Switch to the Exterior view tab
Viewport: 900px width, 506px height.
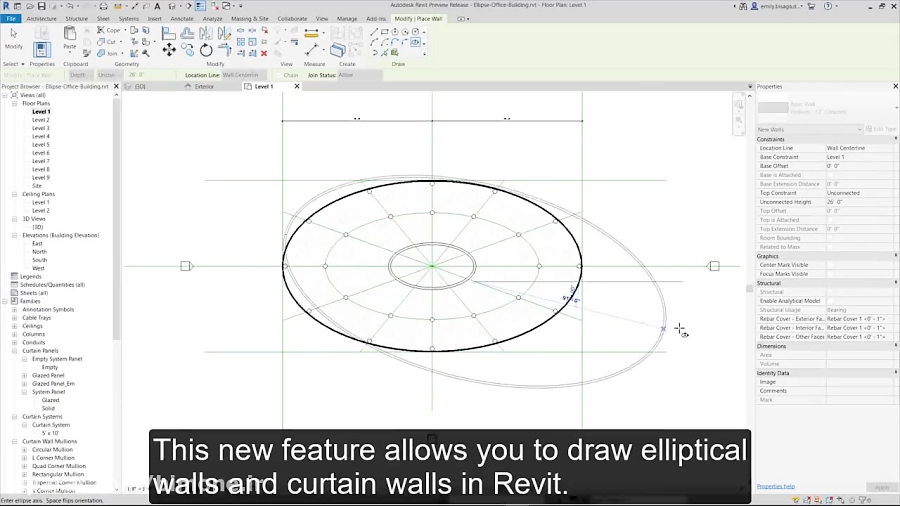click(x=204, y=87)
